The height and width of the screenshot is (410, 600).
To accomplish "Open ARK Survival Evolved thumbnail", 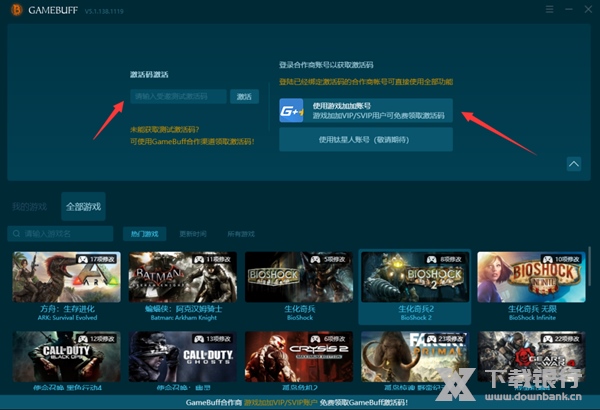I will [67, 277].
